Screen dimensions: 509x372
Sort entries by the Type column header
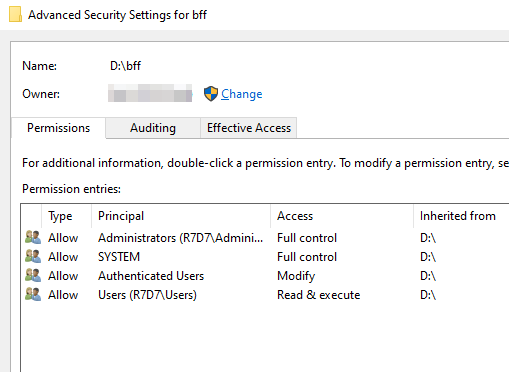pos(66,216)
